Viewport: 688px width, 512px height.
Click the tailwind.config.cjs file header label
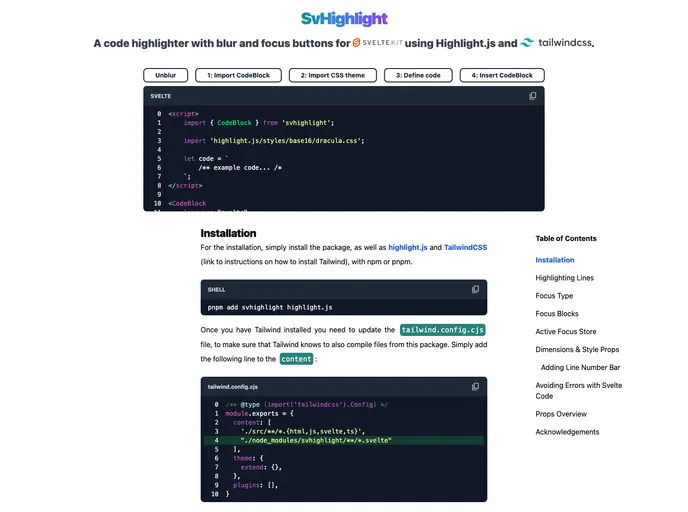tap(233, 387)
